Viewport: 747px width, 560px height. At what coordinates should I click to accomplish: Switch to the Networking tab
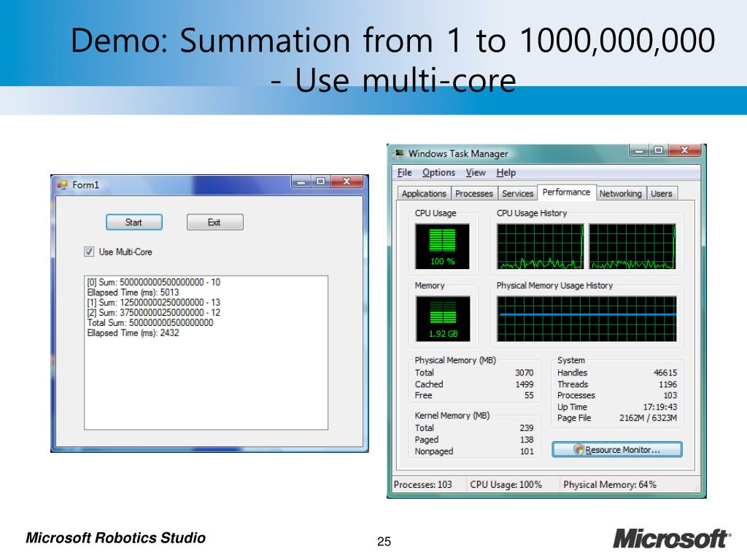620,193
